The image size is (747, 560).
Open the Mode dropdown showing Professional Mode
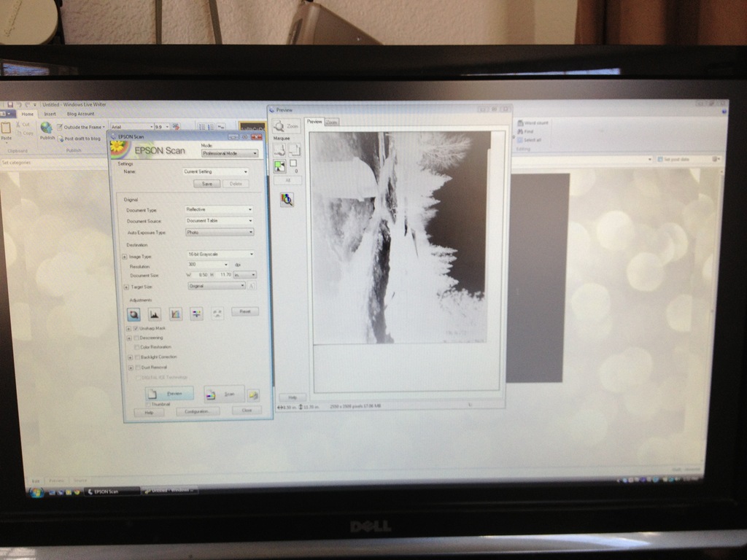click(230, 153)
